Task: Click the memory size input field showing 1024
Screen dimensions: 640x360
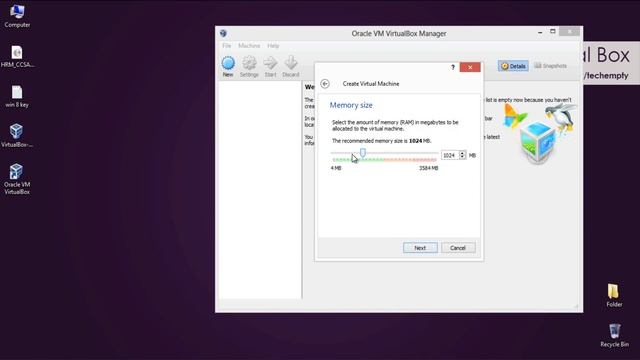Action: click(450, 155)
